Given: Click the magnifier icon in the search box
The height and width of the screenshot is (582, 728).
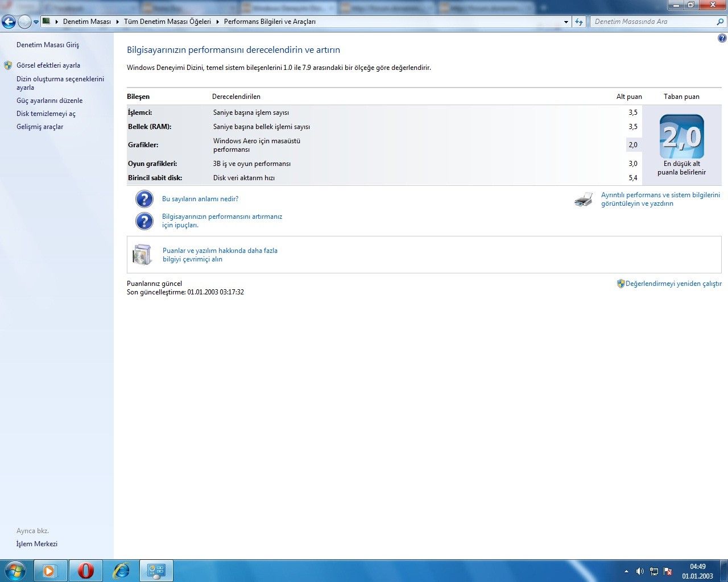Looking at the screenshot, I should tap(720, 22).
